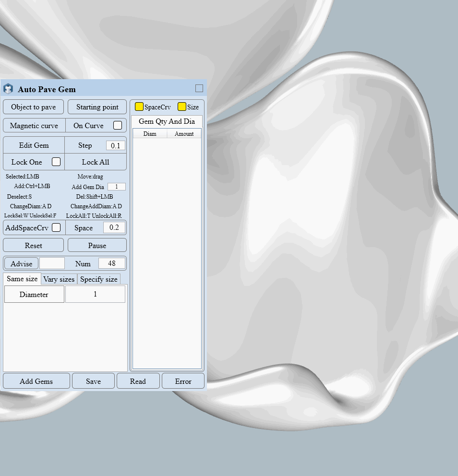The image size is (458, 476).
Task: Click the yellow Size color swatch
Action: 182,107
